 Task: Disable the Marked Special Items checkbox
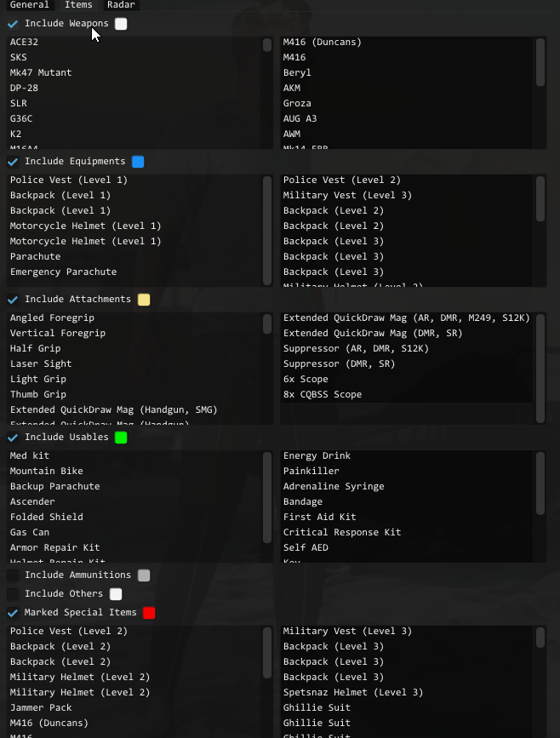[13, 613]
